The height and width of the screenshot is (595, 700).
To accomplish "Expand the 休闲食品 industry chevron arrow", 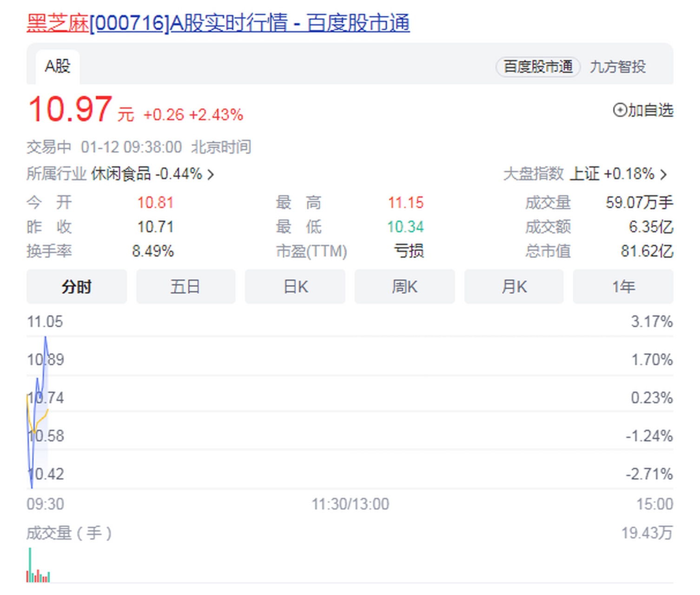I will pyautogui.click(x=211, y=175).
